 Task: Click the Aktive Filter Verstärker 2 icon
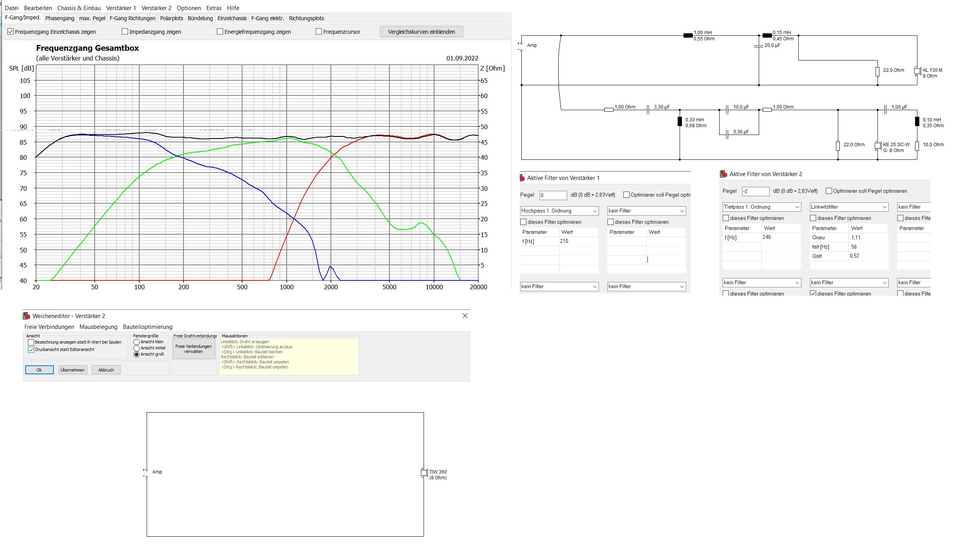pyautogui.click(x=723, y=174)
